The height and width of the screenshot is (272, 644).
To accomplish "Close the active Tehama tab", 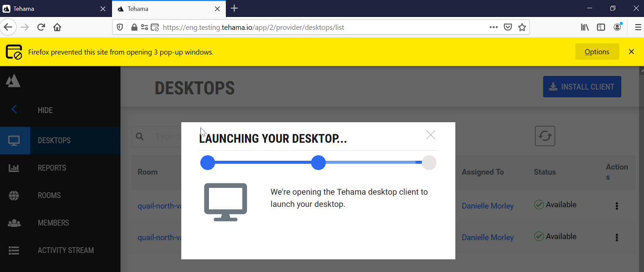I will 217,9.
